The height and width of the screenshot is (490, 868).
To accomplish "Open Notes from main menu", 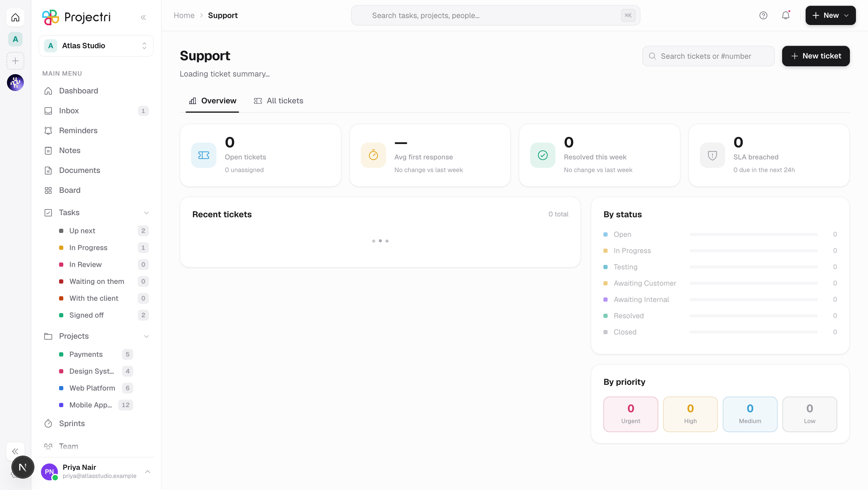I will tap(96, 150).
